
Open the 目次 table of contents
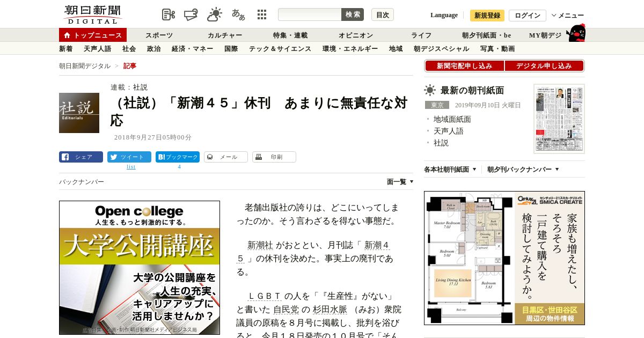[383, 14]
